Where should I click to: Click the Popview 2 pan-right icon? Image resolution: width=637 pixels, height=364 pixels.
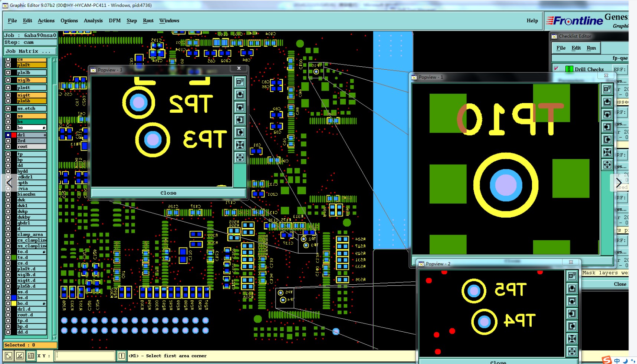572,326
